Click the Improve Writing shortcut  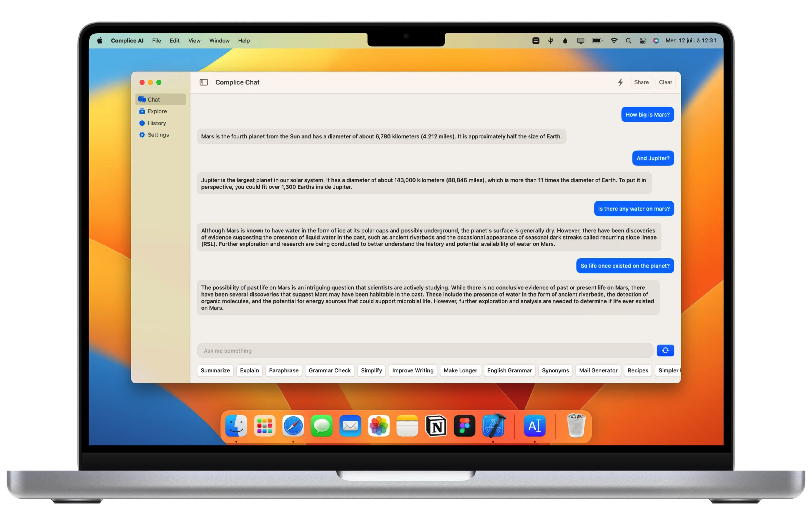(413, 370)
